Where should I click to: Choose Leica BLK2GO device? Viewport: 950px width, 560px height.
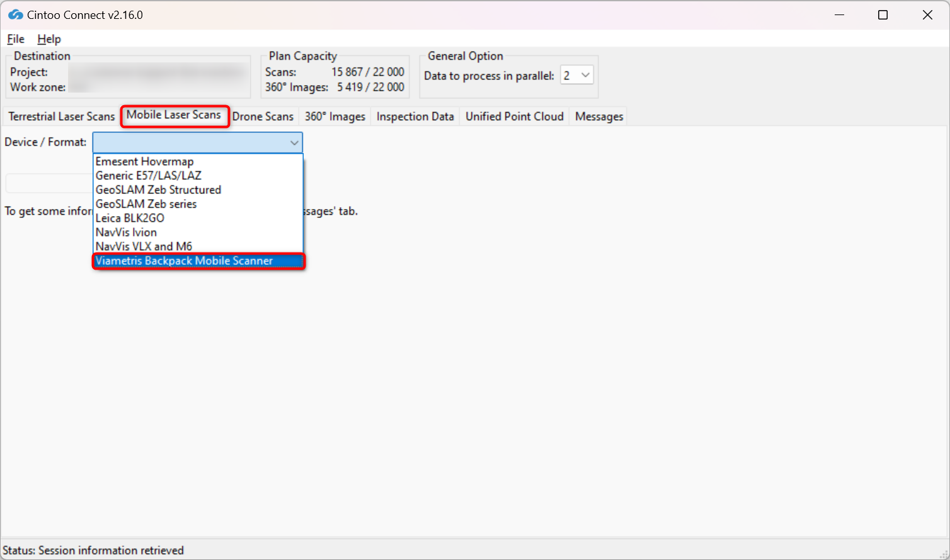198,218
